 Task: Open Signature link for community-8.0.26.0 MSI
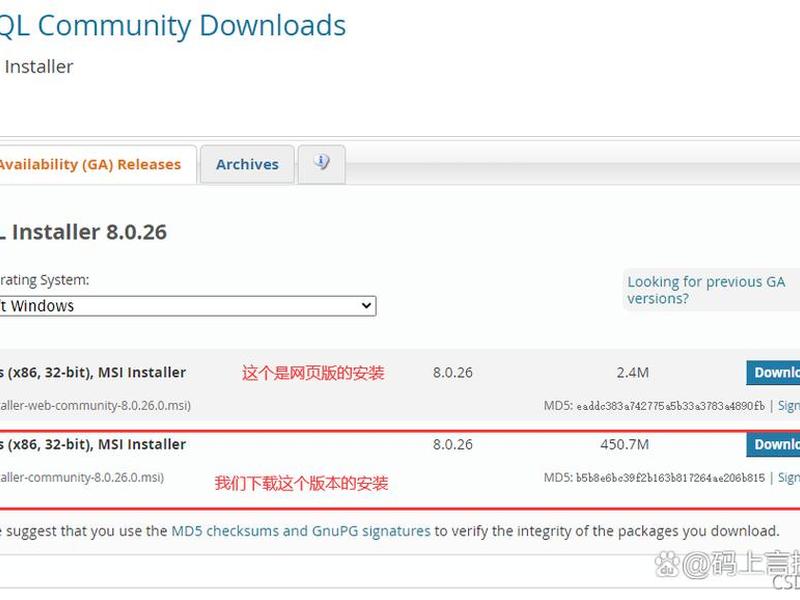pos(789,478)
